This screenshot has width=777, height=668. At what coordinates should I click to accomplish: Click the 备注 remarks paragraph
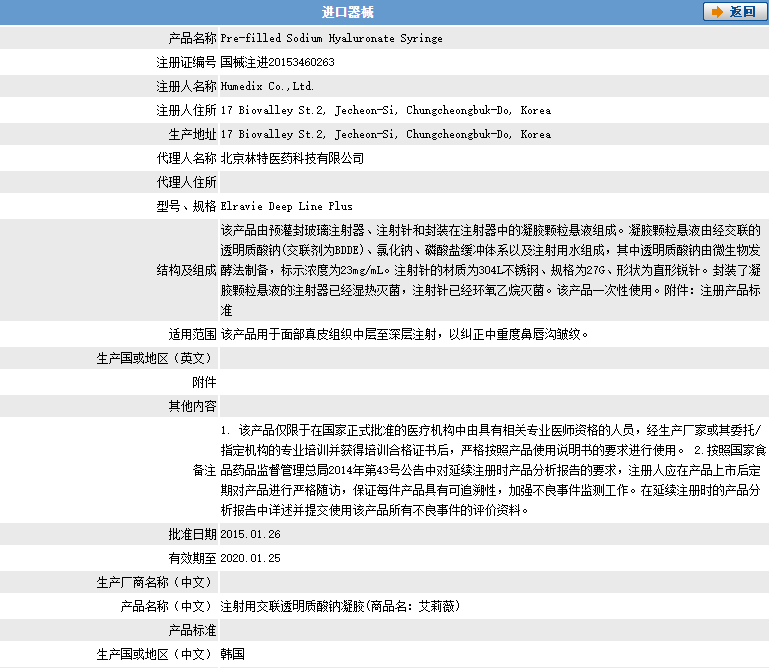[x=490, y=469]
